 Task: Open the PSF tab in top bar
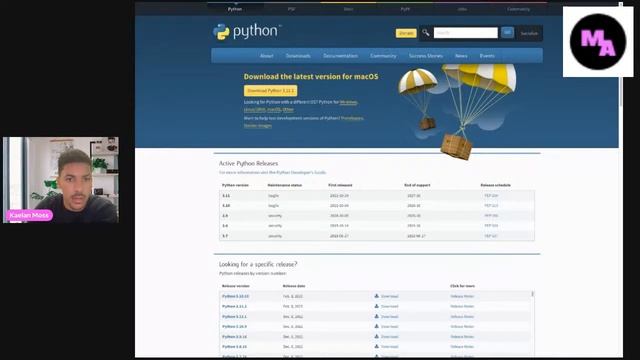click(291, 9)
